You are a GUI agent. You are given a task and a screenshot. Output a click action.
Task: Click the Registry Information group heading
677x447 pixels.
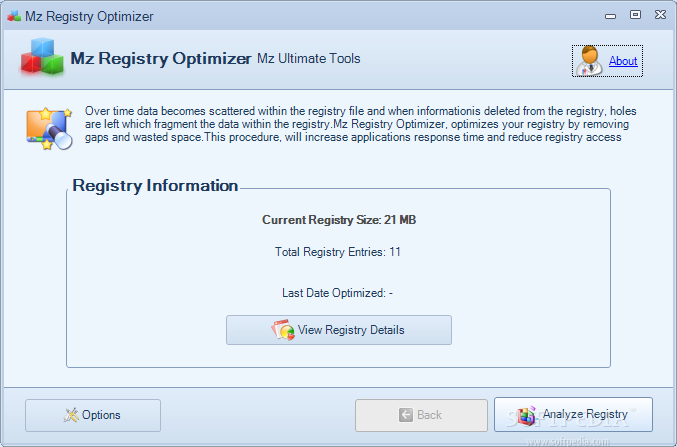coord(155,186)
